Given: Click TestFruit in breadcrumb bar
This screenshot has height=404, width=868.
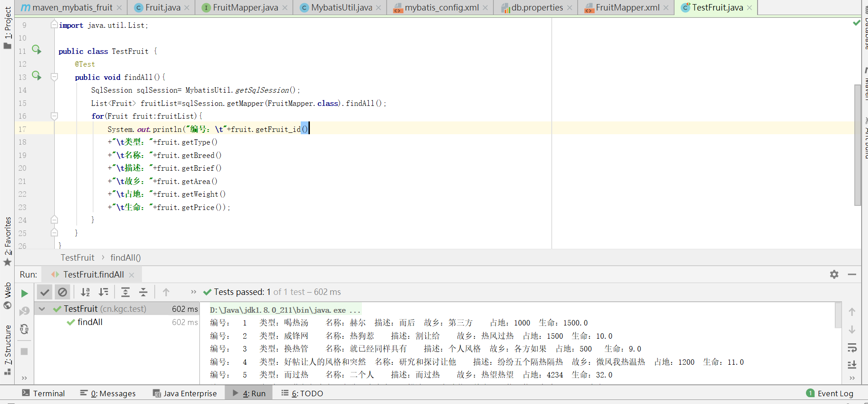Looking at the screenshot, I should 78,257.
